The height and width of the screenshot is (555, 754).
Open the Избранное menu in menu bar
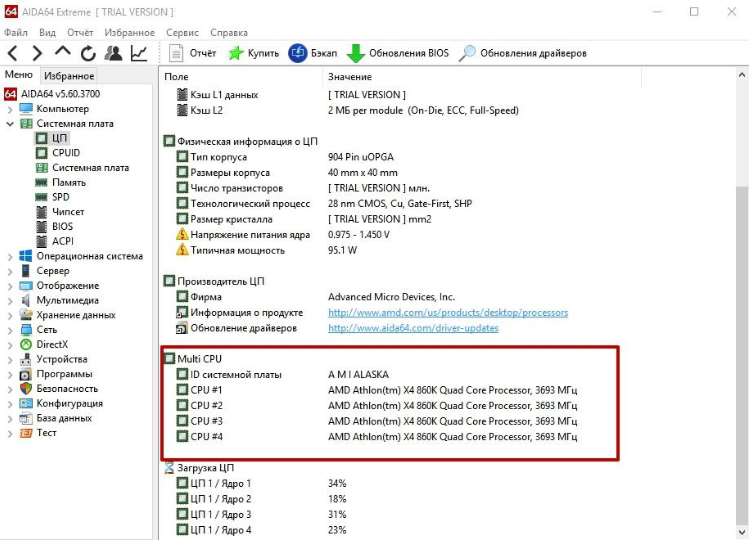click(129, 32)
